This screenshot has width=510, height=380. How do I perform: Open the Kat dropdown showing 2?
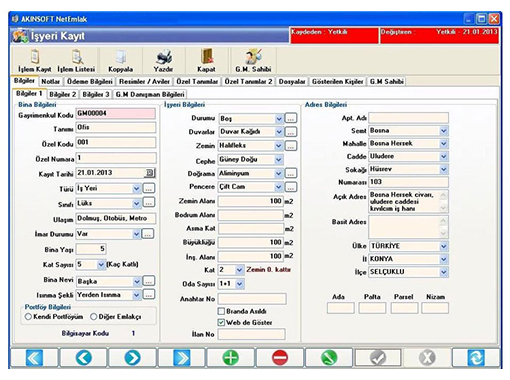(x=239, y=270)
